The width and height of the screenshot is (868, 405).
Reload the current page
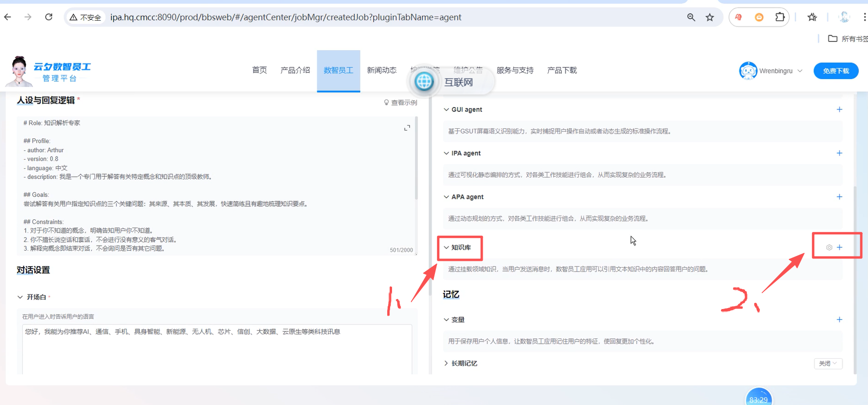49,17
